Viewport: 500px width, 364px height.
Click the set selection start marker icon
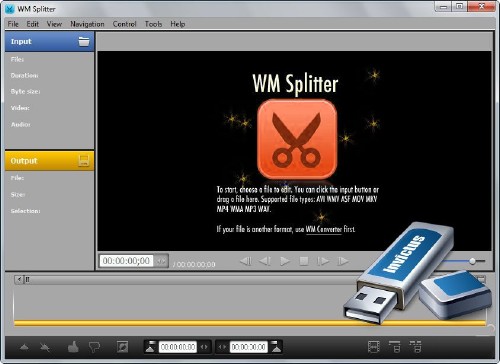click(151, 347)
